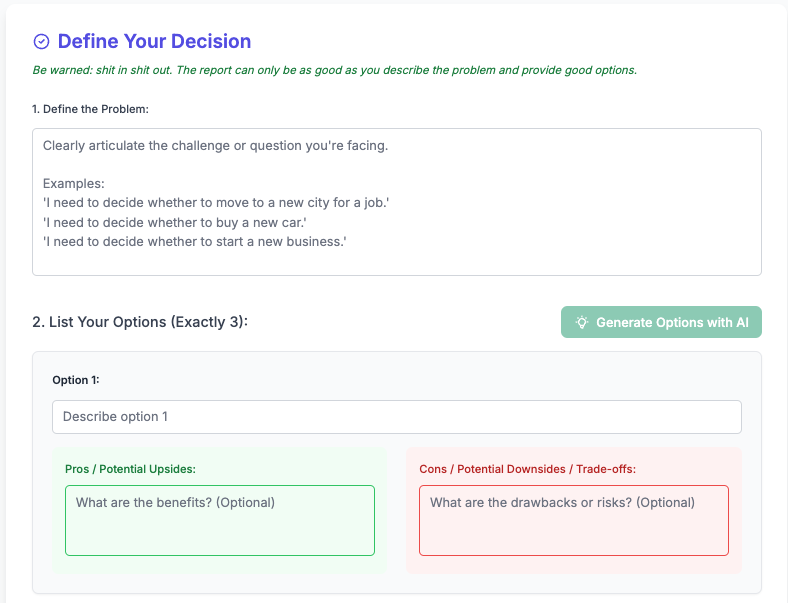Click Generate Options with AI button

point(661,322)
